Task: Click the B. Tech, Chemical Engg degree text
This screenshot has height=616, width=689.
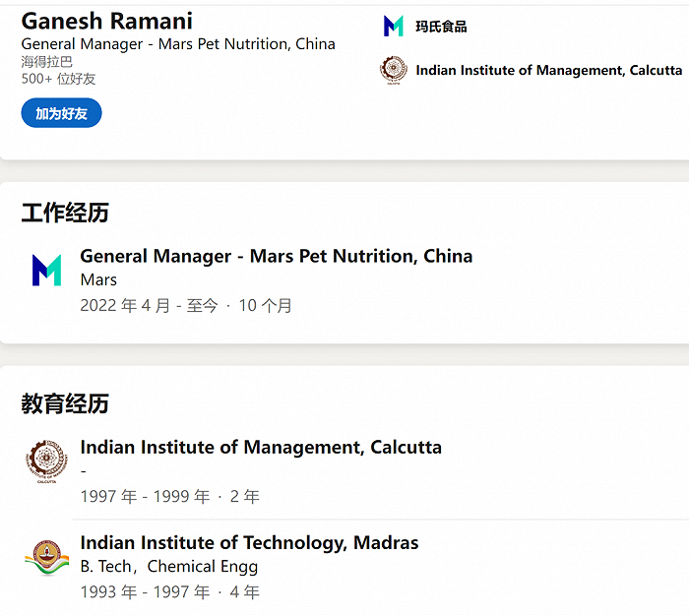Action: 169,566
